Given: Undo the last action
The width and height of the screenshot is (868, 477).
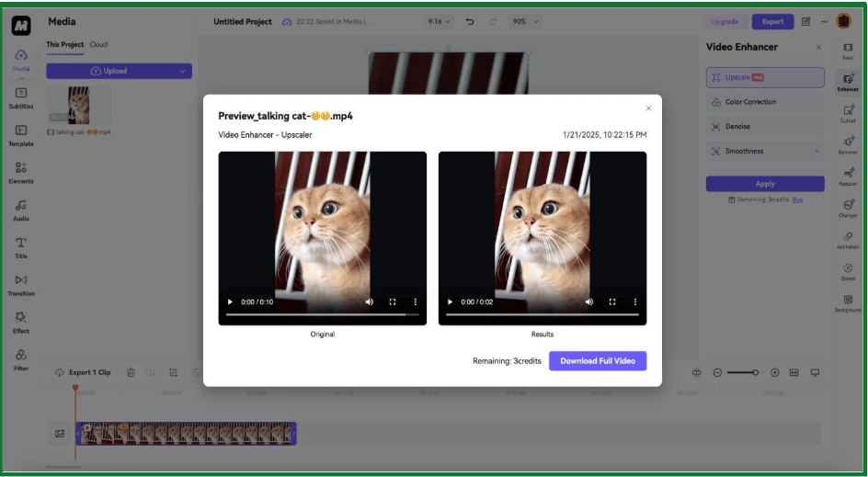Looking at the screenshot, I should pos(470,21).
